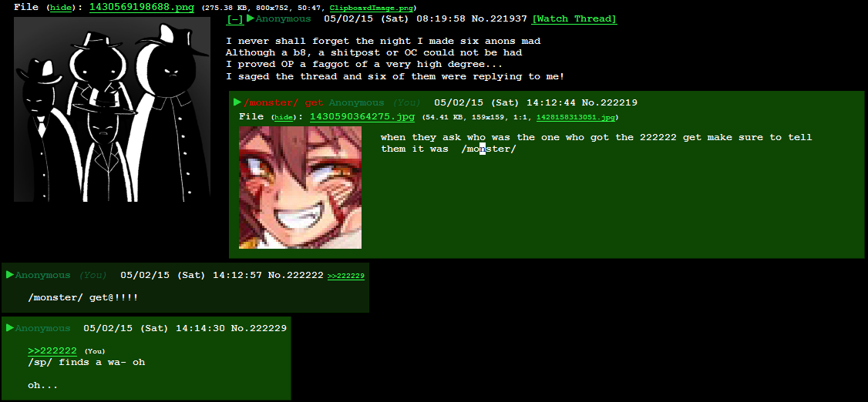Expand the fedora figures thumbnail

112,109
